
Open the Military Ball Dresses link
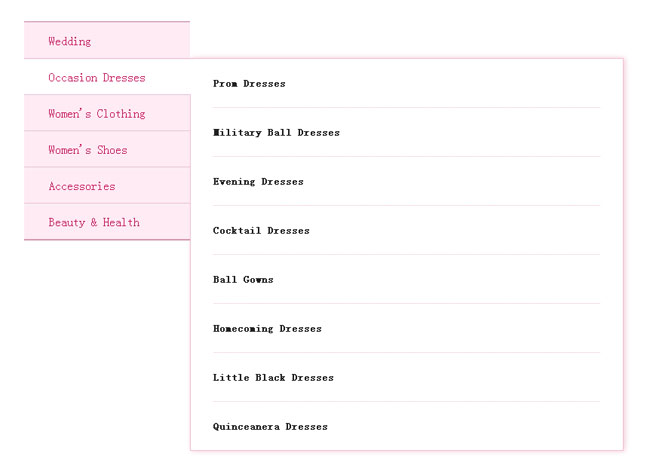pos(276,133)
